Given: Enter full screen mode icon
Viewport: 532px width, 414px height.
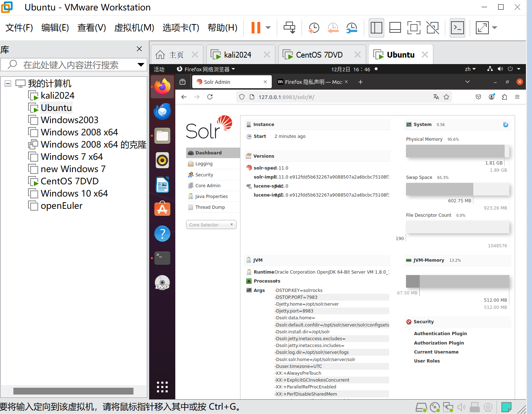Looking at the screenshot, I should 414,28.
